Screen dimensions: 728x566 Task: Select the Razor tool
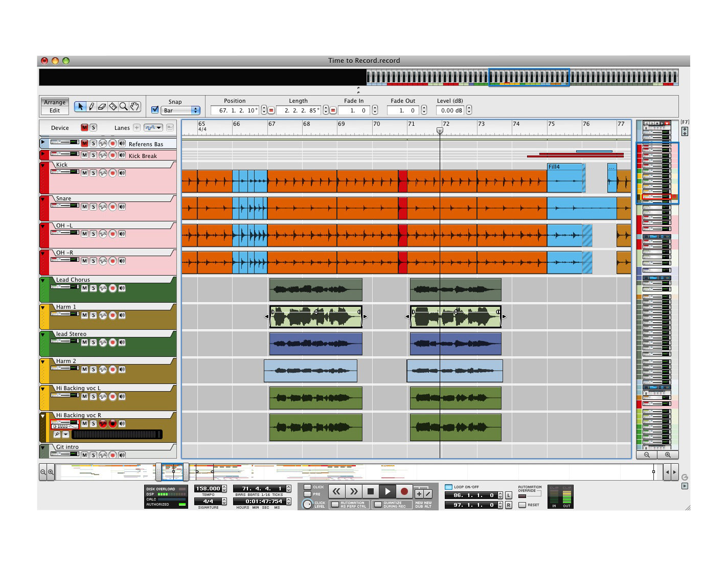point(112,106)
